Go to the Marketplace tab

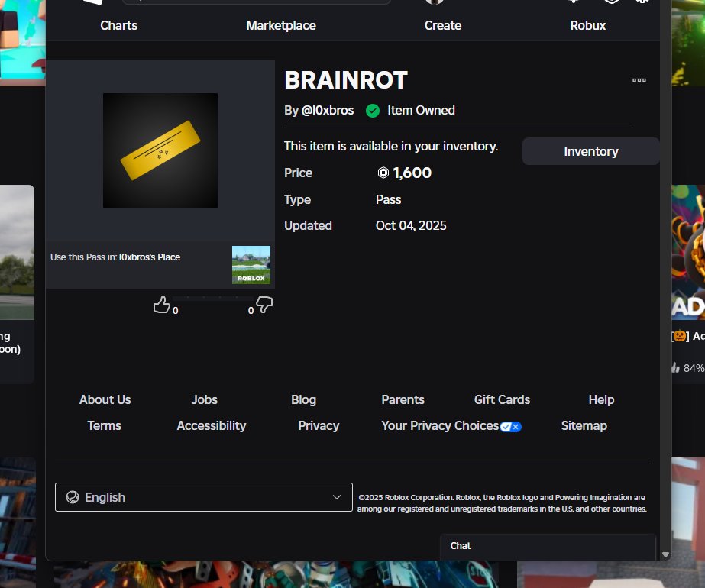[281, 26]
